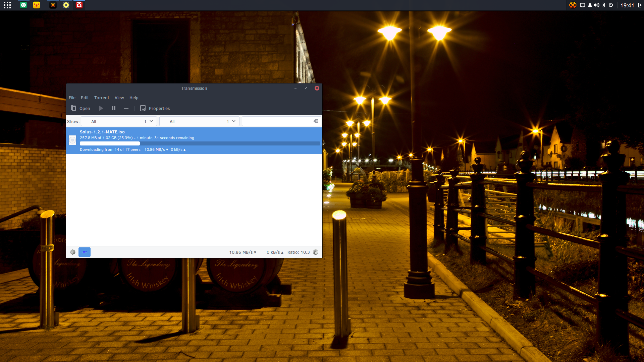Expand the second All tracker filter dropdown

pos(199,121)
